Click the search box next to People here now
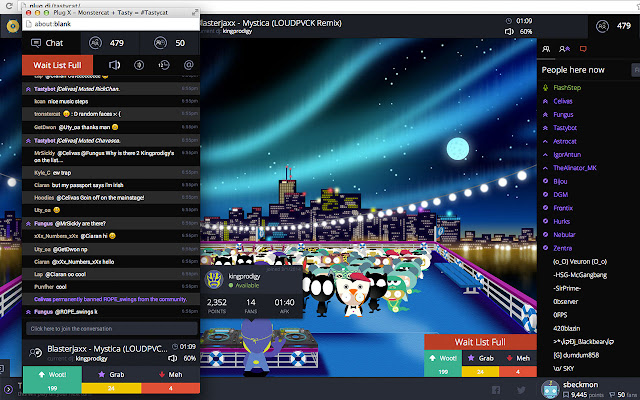This screenshot has width=640, height=400. pos(635,70)
